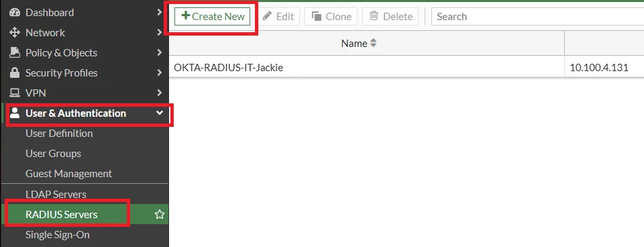The height and width of the screenshot is (247, 644).
Task: Expand the Policy & Objects chevron
Action: point(160,52)
